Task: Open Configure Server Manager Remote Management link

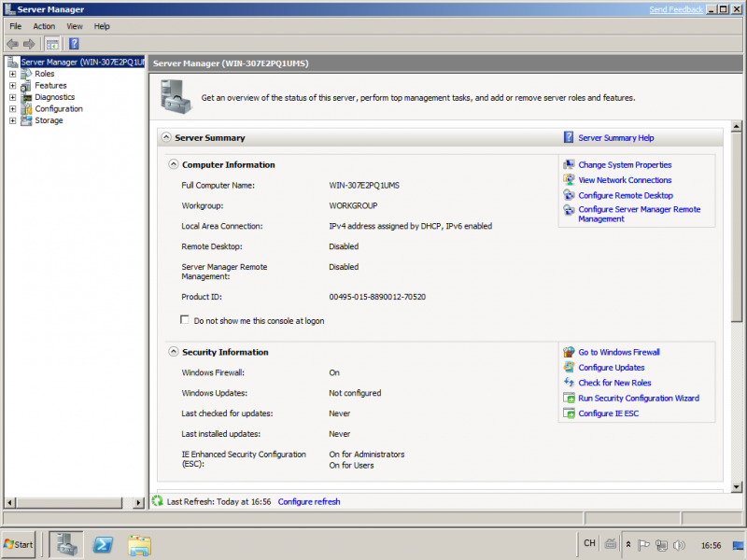Action: (x=639, y=214)
